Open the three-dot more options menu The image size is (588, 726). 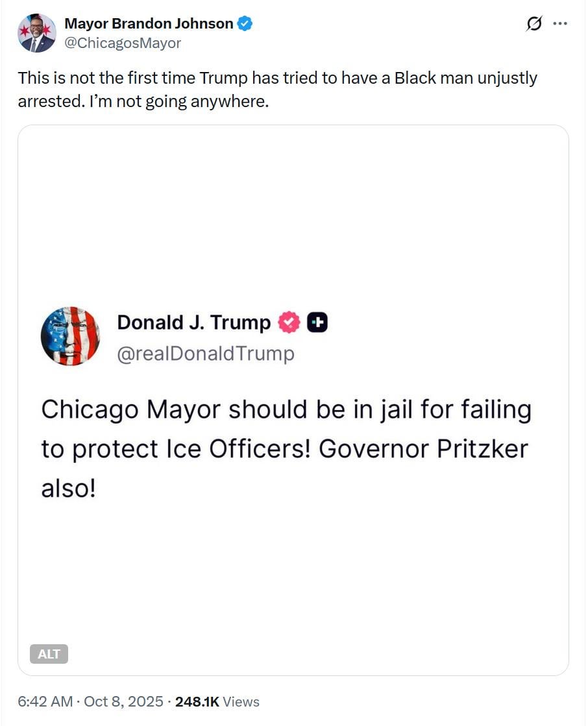(559, 24)
